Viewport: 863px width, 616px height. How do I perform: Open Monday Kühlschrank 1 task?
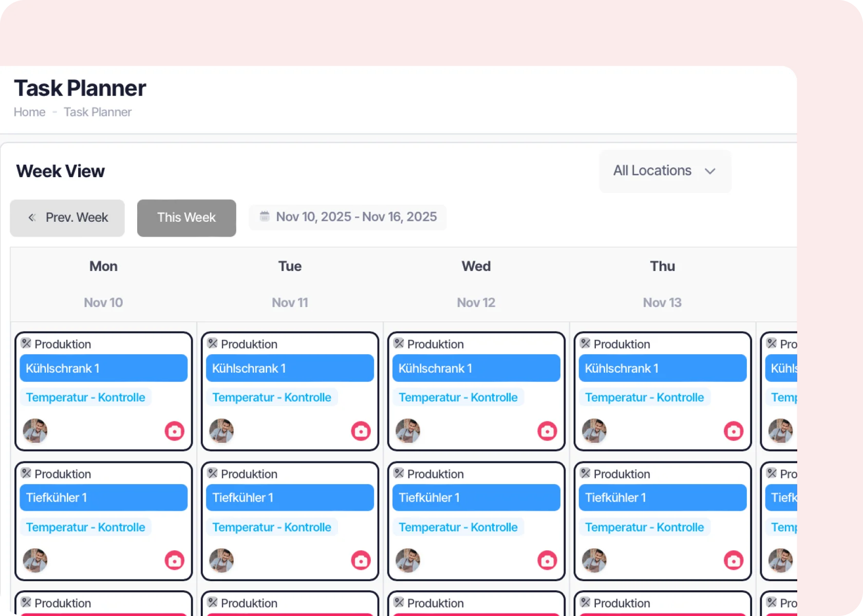point(103,368)
